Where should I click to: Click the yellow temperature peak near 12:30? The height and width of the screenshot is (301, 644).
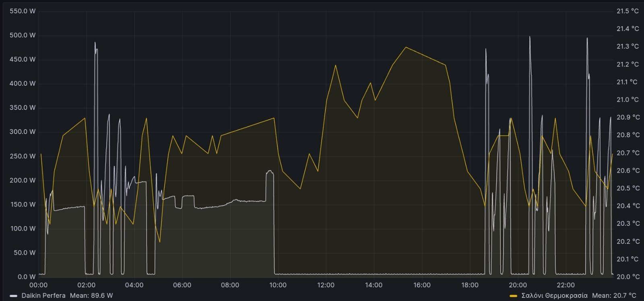click(x=335, y=65)
